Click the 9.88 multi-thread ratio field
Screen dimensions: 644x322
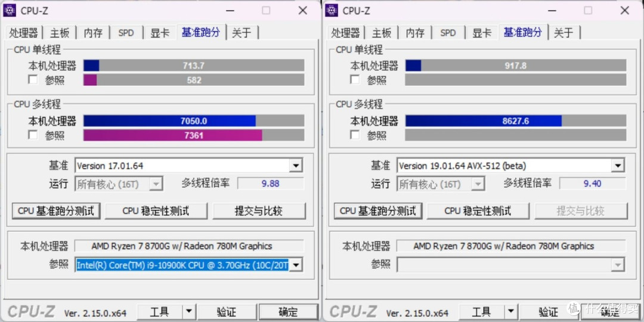coord(271,184)
